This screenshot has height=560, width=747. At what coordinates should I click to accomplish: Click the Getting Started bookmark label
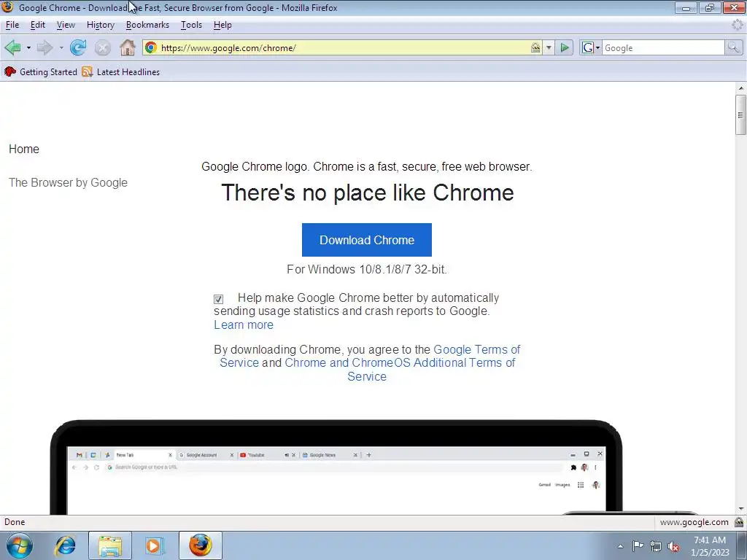coord(48,72)
